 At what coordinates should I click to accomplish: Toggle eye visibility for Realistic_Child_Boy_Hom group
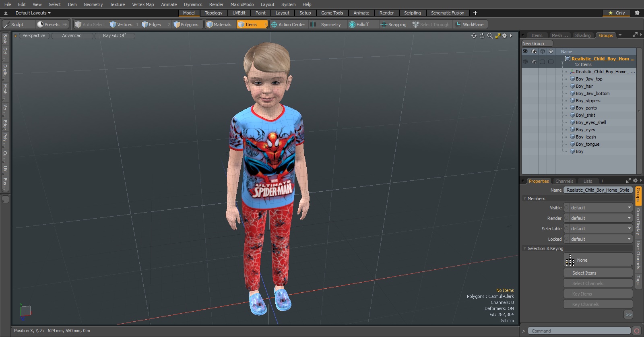525,62
